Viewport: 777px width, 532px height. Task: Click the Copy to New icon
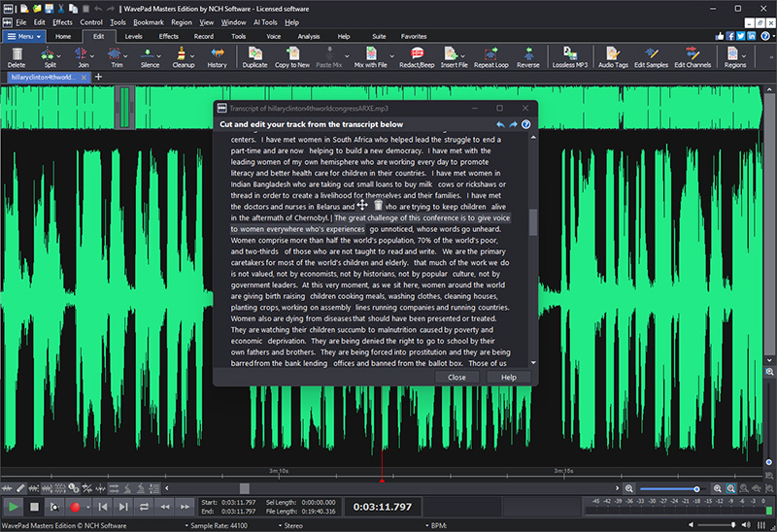pyautogui.click(x=293, y=54)
